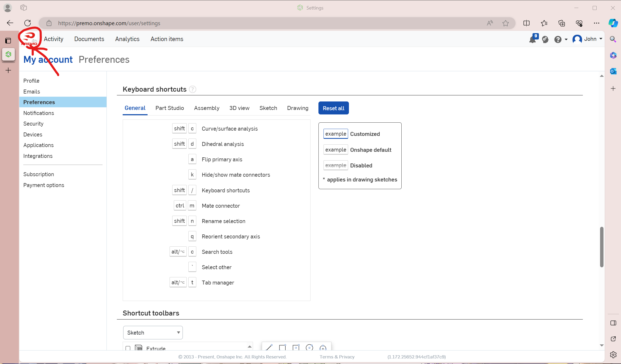Switch to the Drawing shortcuts tab
Image resolution: width=621 pixels, height=364 pixels.
[x=298, y=108]
